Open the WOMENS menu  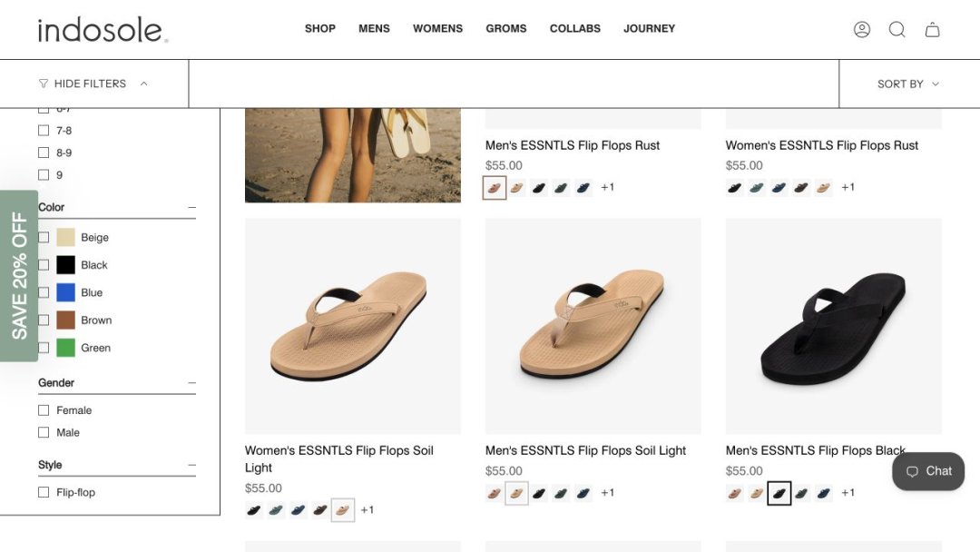point(437,29)
